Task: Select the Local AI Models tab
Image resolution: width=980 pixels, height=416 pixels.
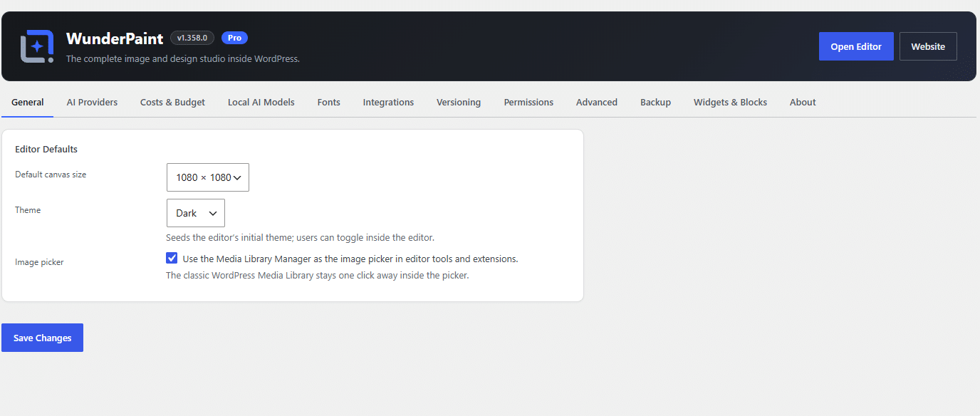Action: [x=261, y=102]
